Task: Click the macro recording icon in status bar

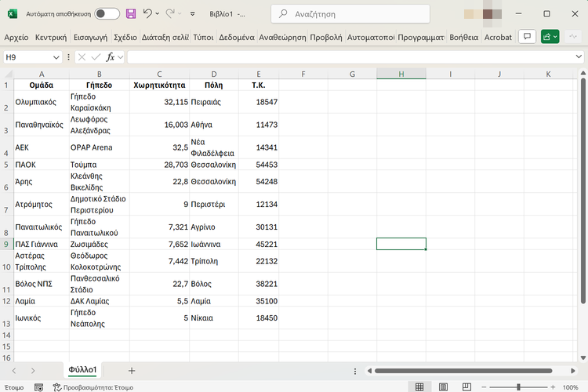Action: (38, 387)
